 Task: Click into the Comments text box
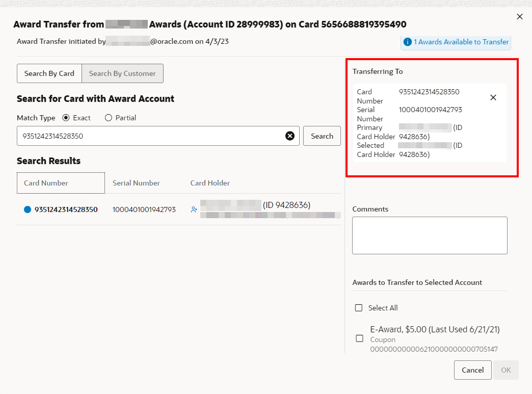430,235
